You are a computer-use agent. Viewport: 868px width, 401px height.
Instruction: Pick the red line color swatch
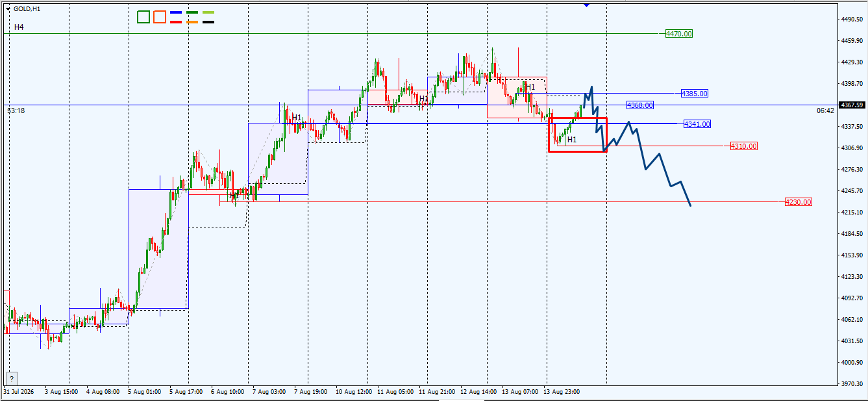175,22
